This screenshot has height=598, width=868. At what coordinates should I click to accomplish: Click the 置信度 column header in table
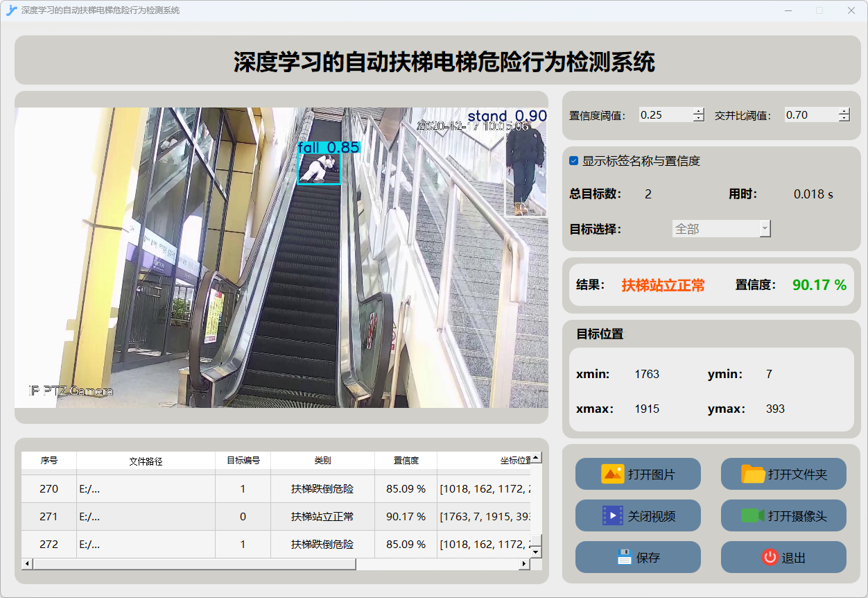pos(406,461)
